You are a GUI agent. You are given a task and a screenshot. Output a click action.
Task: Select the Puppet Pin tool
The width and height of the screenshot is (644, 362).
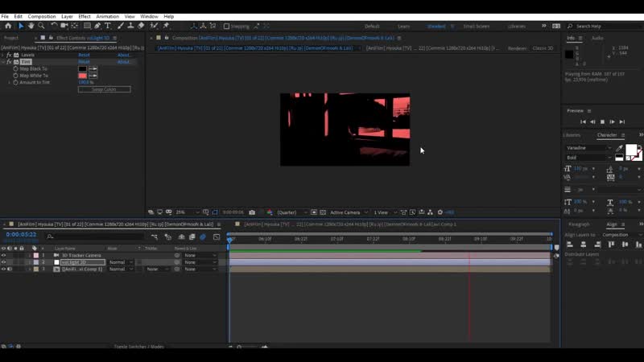[x=167, y=26]
